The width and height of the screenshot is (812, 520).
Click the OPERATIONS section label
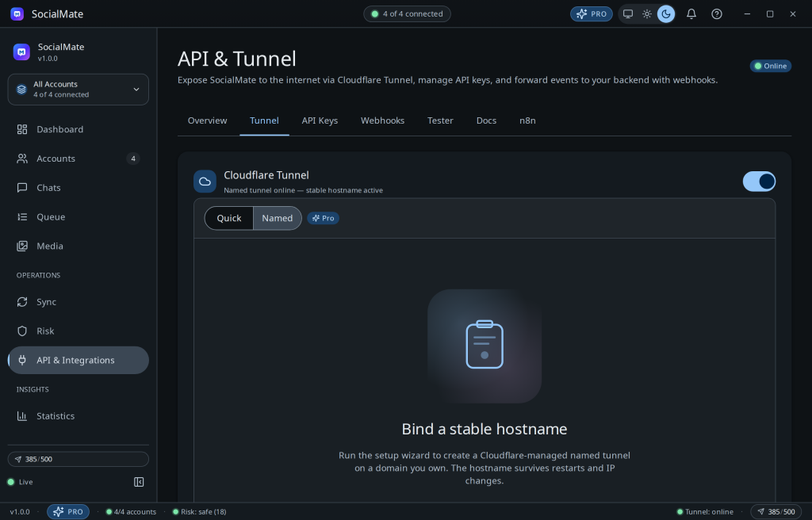[x=38, y=275]
